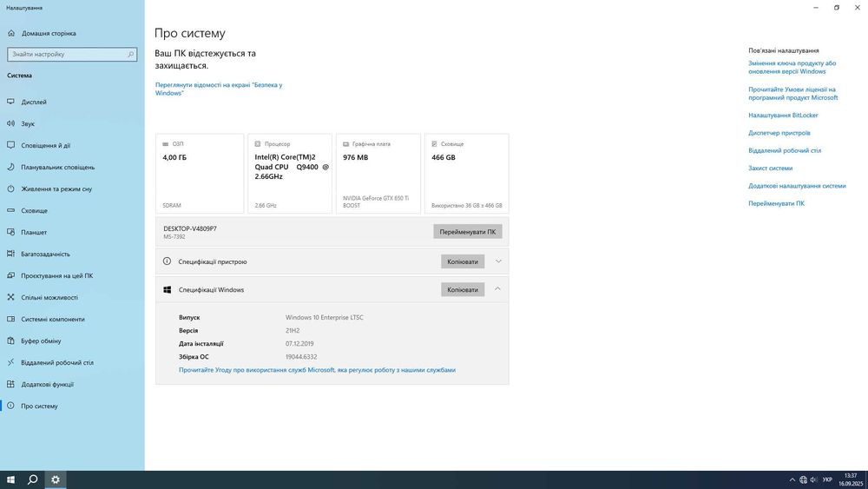Open volume tray icon
This screenshot has height=489, width=868.
click(814, 479)
